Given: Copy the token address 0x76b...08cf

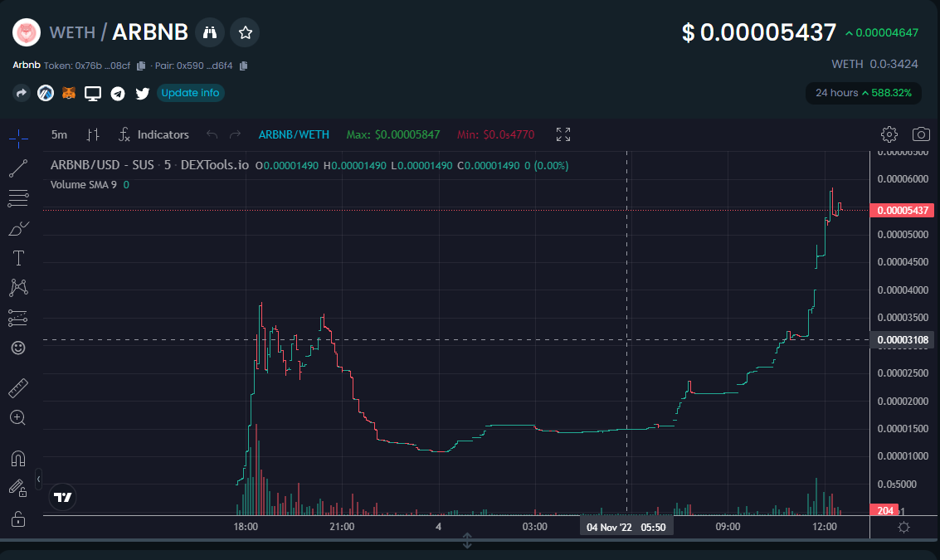Looking at the screenshot, I should pyautogui.click(x=141, y=66).
